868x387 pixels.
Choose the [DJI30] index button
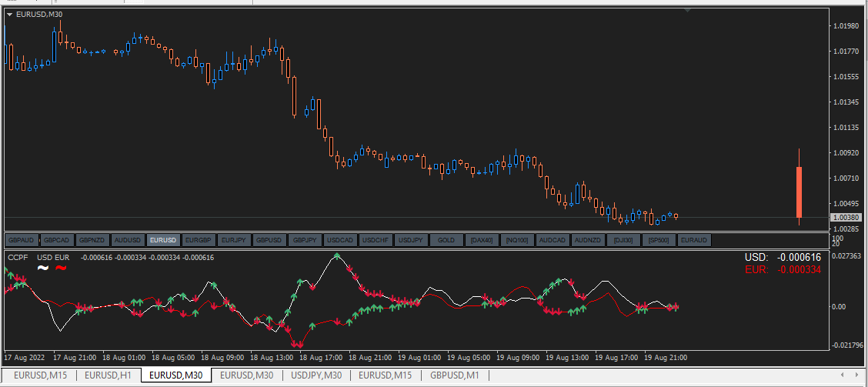tap(624, 240)
